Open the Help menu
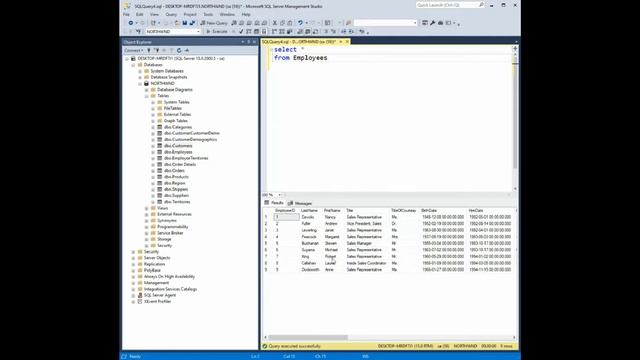Screen dimensions: 640x360 [246, 14]
